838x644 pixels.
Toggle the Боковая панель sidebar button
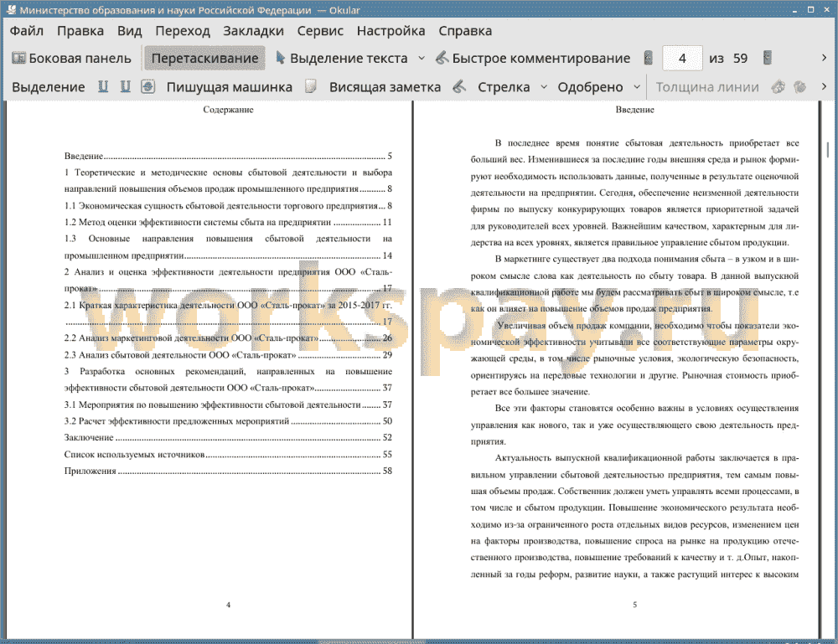71,59
